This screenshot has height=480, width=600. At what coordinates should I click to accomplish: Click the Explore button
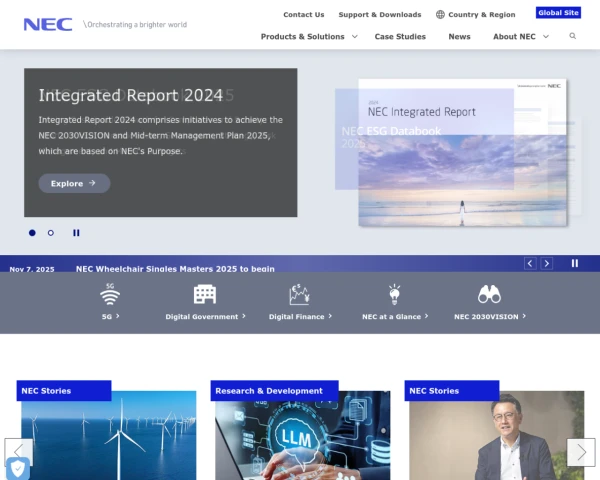[74, 183]
